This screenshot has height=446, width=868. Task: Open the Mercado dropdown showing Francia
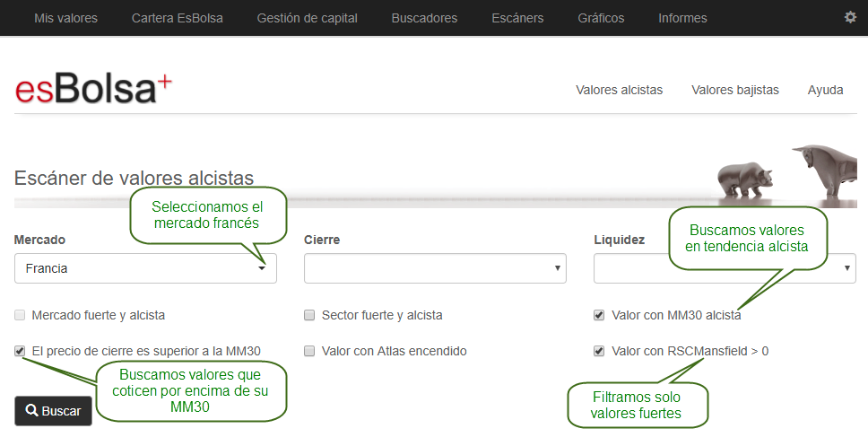(x=145, y=268)
